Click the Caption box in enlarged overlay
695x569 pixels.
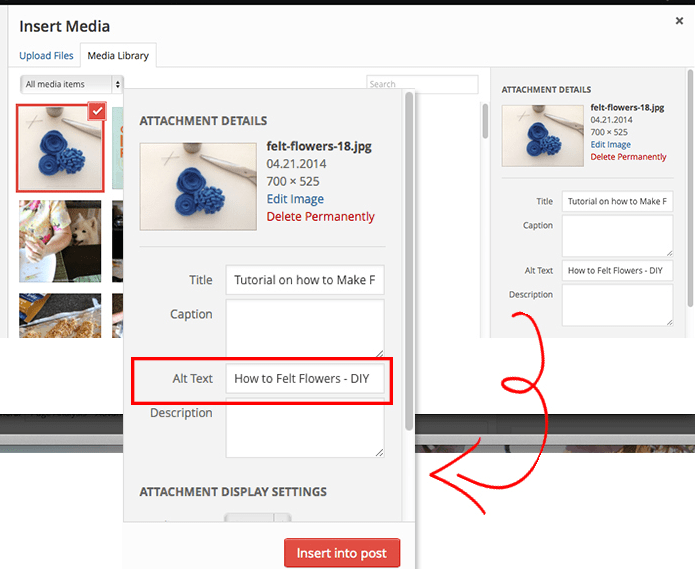click(x=305, y=328)
